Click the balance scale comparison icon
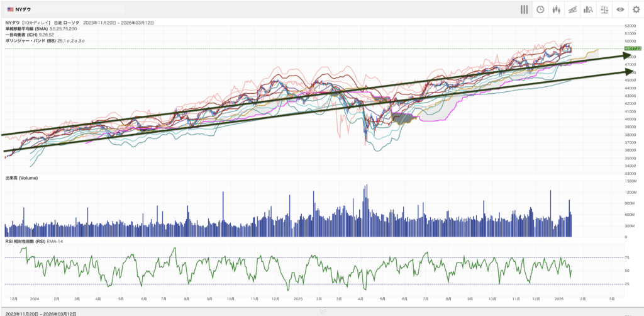This screenshot has width=644, height=316. point(604,9)
